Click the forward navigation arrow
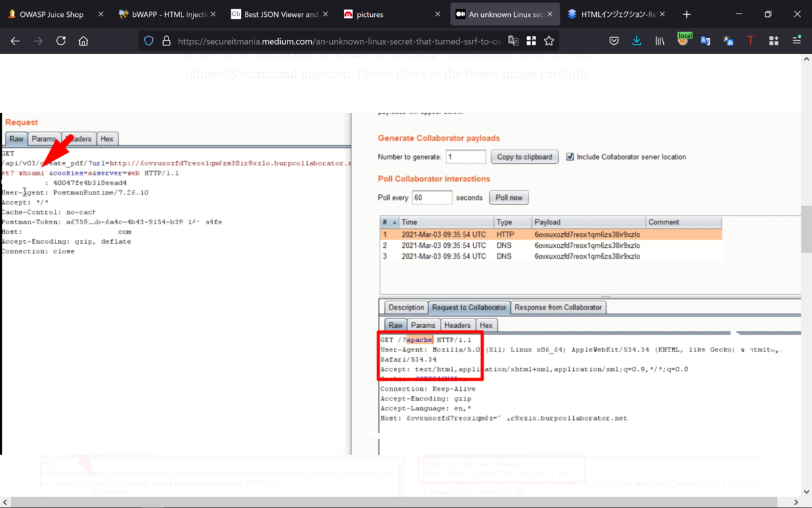812x508 pixels. click(38, 41)
